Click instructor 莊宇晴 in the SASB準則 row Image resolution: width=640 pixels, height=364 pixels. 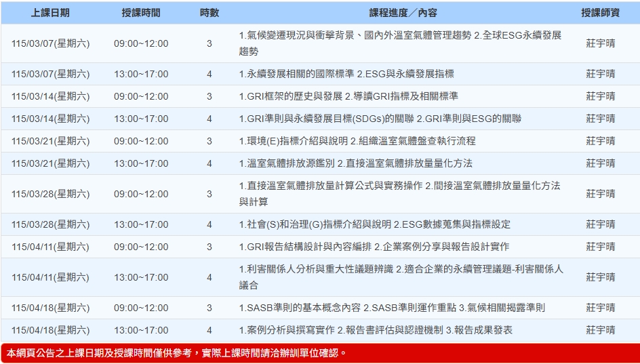(600, 308)
